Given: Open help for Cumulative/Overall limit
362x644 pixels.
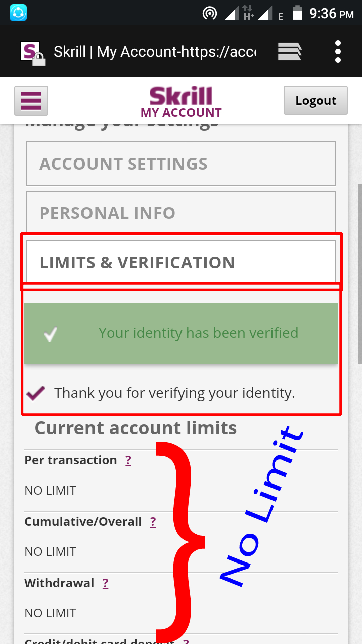Looking at the screenshot, I should click(153, 522).
